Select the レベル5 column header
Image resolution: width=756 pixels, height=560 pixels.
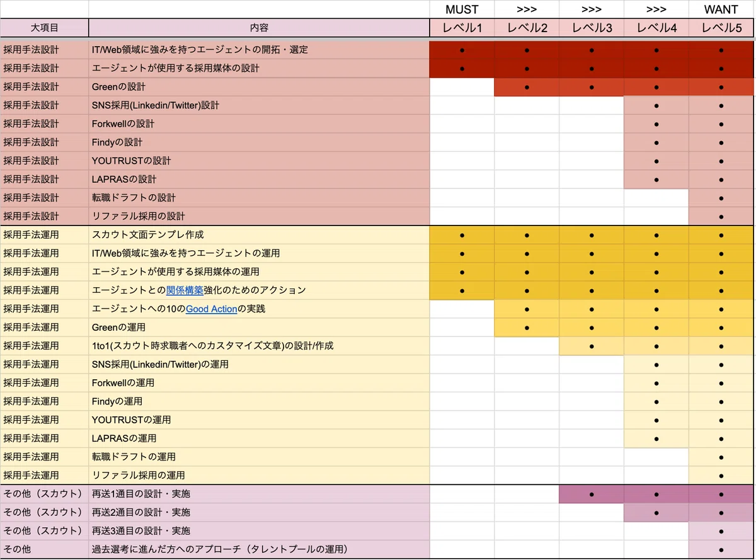coord(721,28)
